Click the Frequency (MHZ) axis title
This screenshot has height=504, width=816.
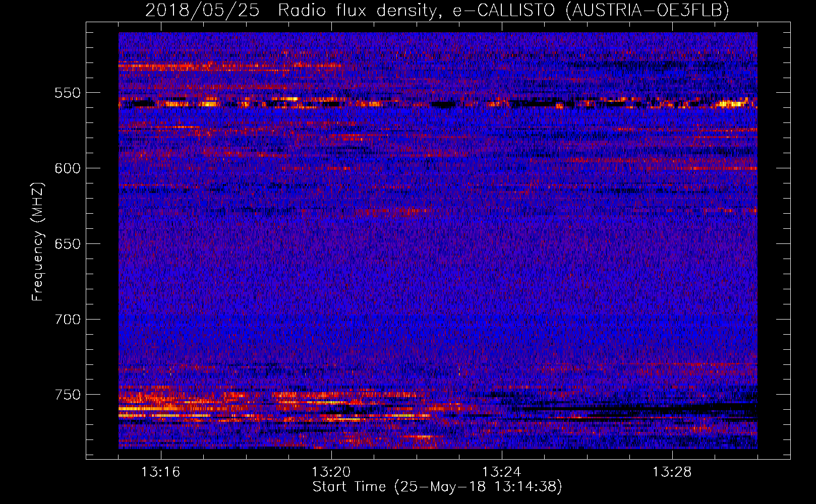click(38, 241)
